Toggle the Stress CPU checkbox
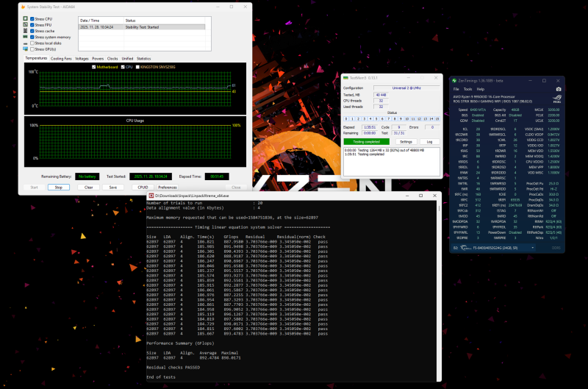This screenshot has height=389, width=588. pos(32,19)
